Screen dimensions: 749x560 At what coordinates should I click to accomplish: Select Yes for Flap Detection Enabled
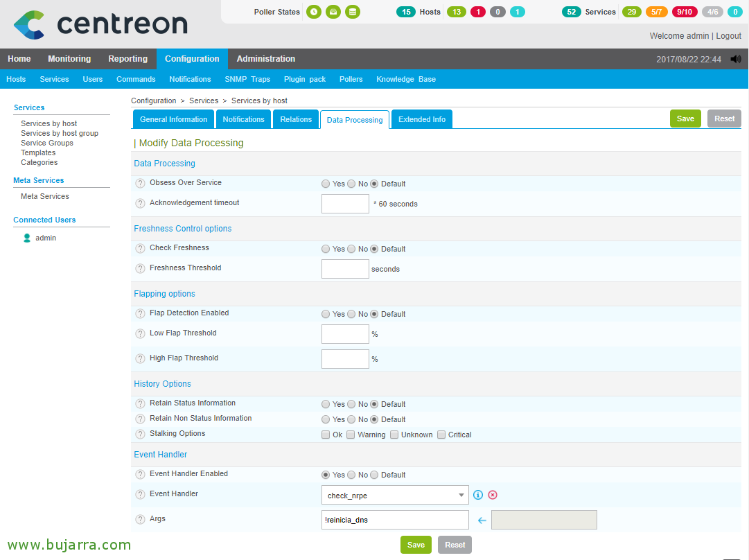tap(326, 314)
